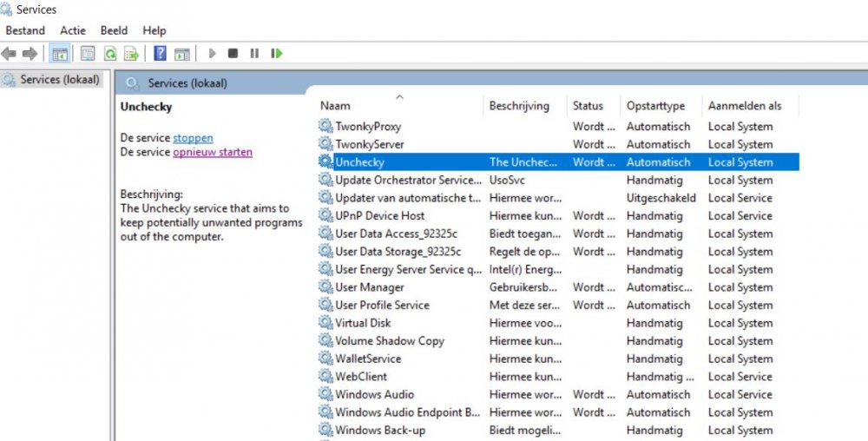Click the Export list toolbar icon
Viewport: 868px width, 441px height.
click(x=131, y=54)
